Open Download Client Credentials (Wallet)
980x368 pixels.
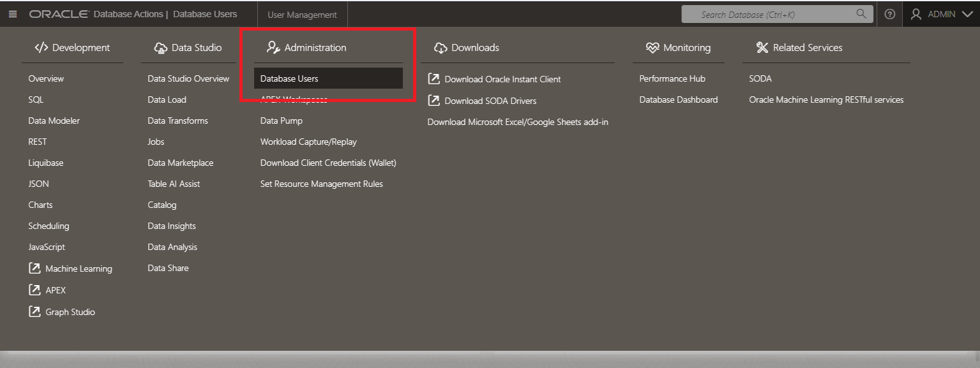[x=328, y=163]
